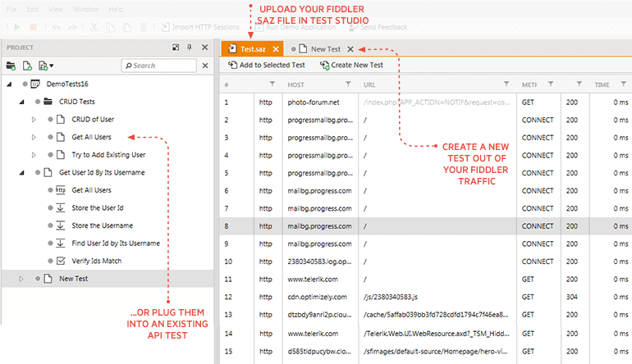
Task: Open the Window menu
Action: 86,9
